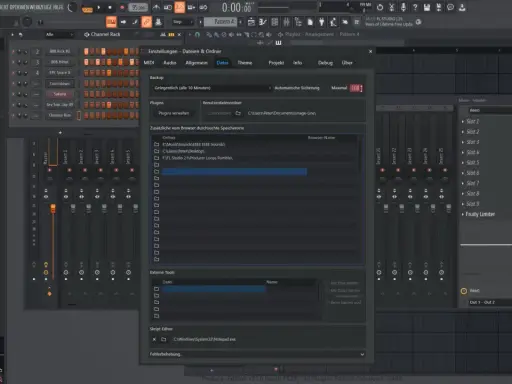Select the highlighted row in Externe Tools list

(x=214, y=289)
